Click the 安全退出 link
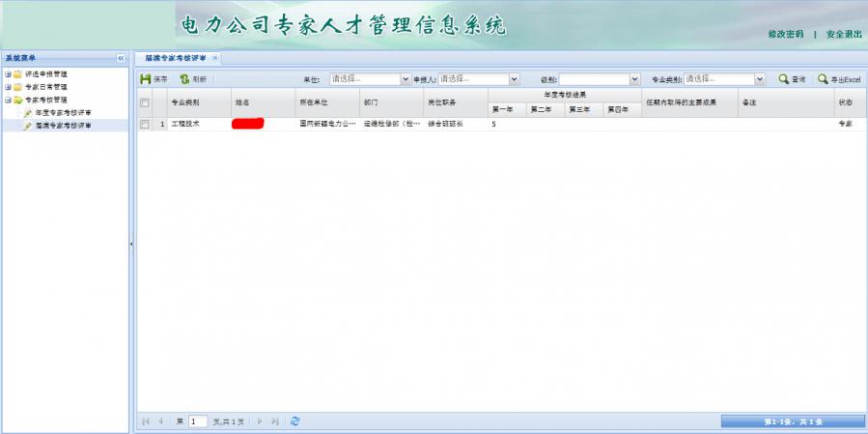868x434 pixels. (x=844, y=34)
